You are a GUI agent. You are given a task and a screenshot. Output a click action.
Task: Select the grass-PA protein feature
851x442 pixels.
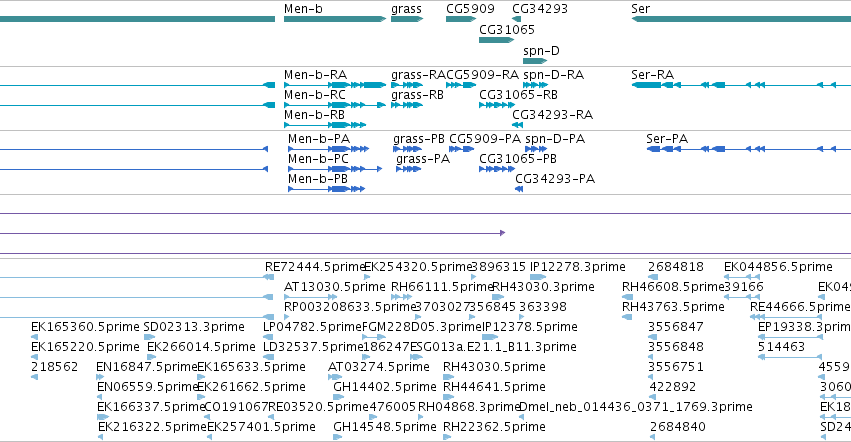[408, 169]
